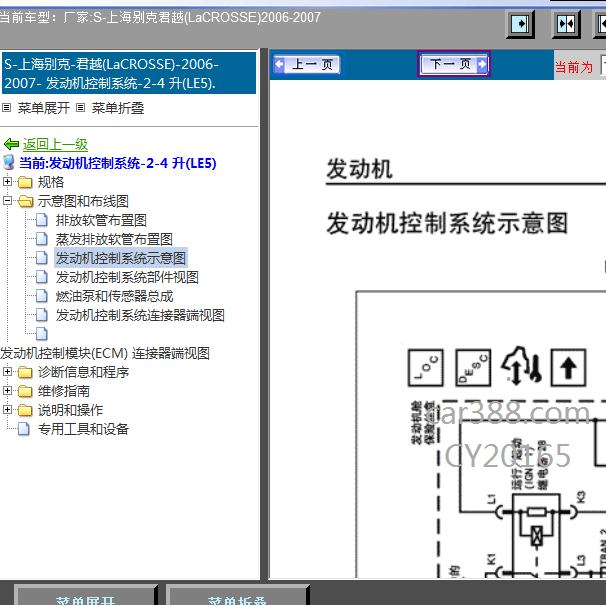The width and height of the screenshot is (606, 605).
Task: Click the 说明和操作 folder icon
Action: point(25,410)
